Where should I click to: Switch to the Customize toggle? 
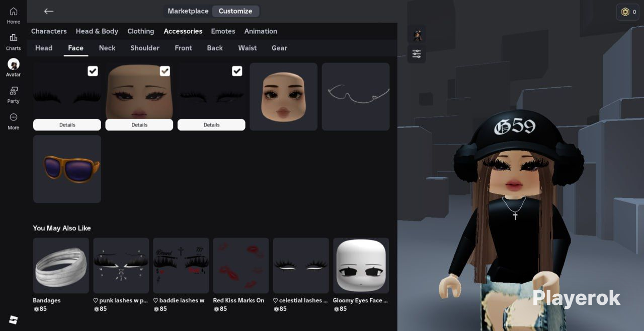(235, 11)
